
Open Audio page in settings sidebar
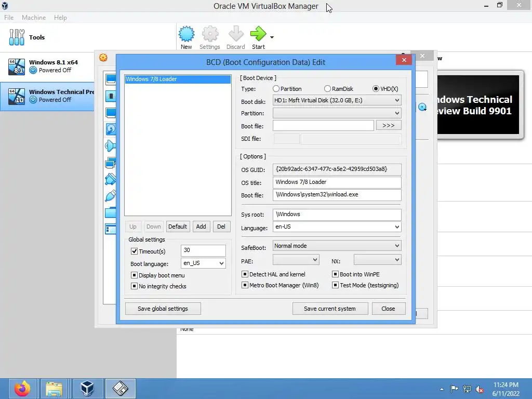tap(111, 146)
